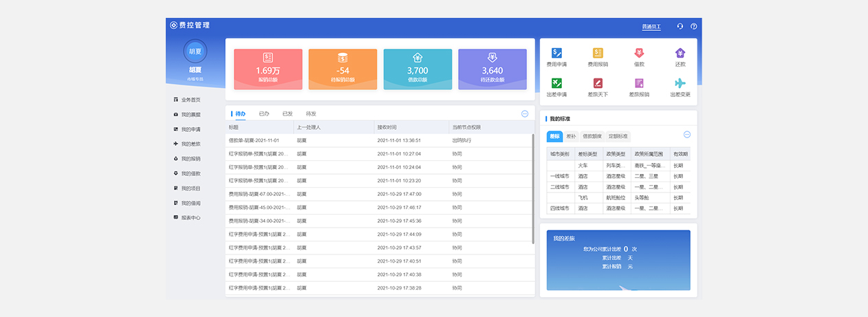Select the 还款 repayment icon
Viewport: 868px width, 317px height.
pos(680,53)
